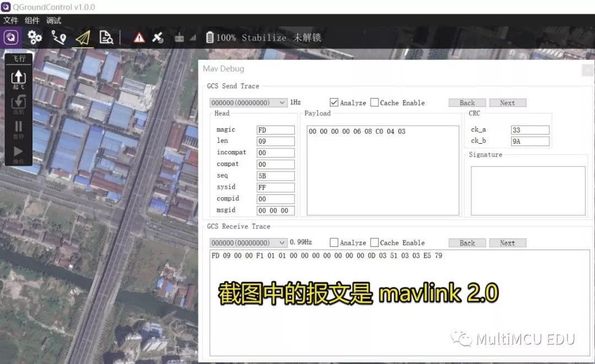This screenshot has height=364, width=595.
Task: Switch to Plan view waypoint route icon
Action: point(59,37)
